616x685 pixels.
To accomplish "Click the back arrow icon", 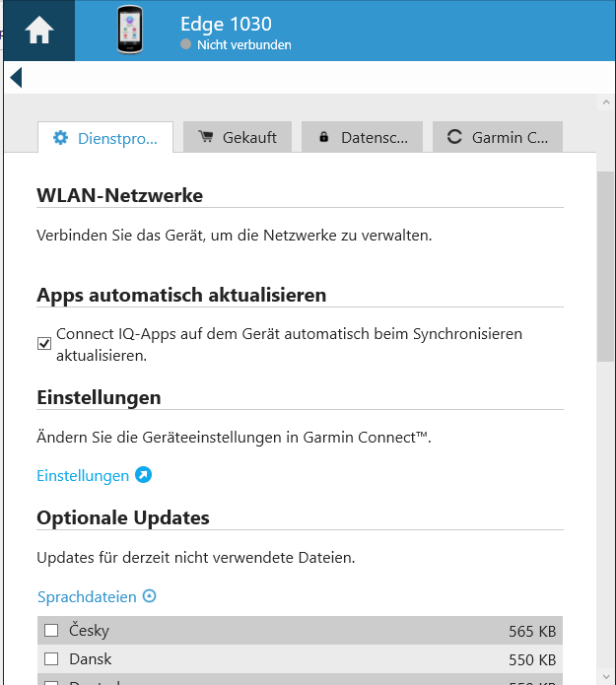I will 15,77.
